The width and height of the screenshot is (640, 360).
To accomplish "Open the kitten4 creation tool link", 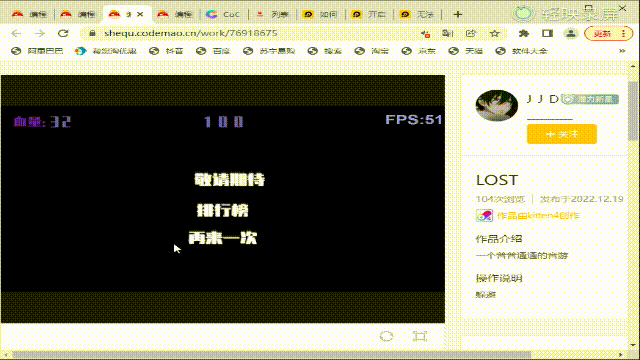I will point(538,216).
